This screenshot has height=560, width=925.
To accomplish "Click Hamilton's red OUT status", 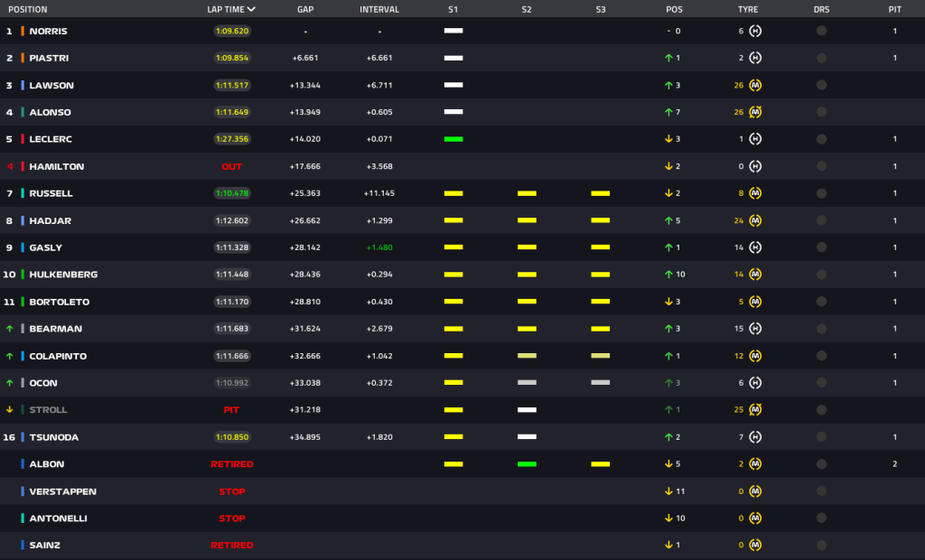I will tap(232, 166).
